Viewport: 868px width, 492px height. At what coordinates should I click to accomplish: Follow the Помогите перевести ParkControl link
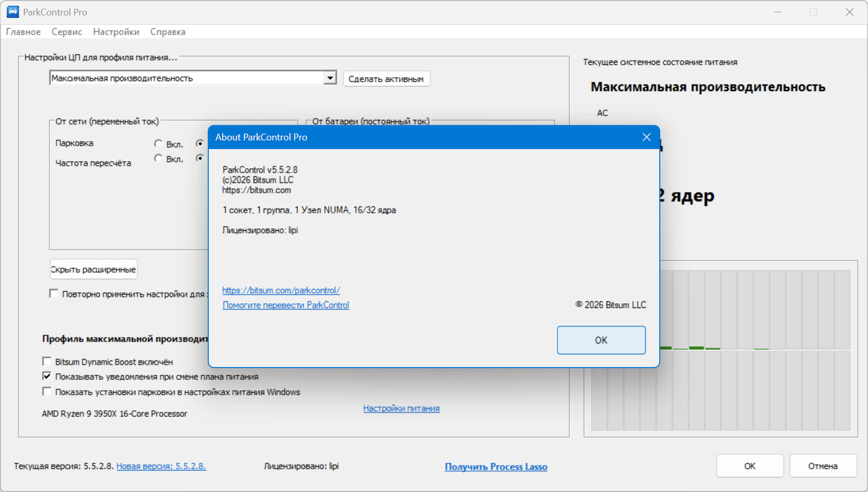click(286, 305)
